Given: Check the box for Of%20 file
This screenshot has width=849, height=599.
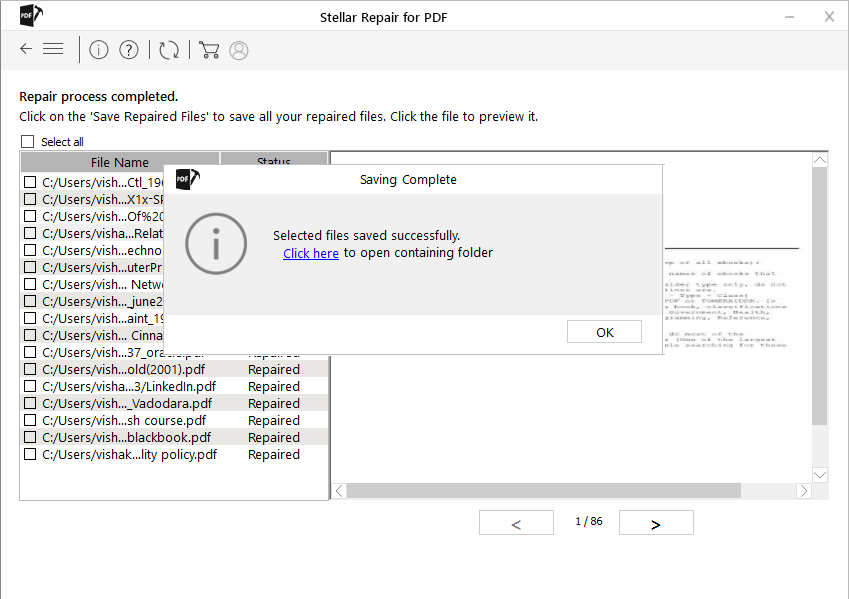Looking at the screenshot, I should (30, 216).
